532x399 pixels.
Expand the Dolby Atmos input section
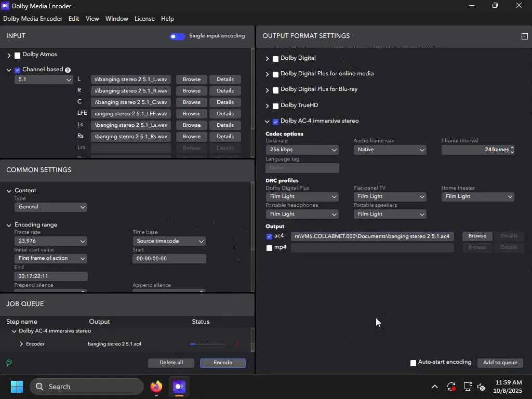[9, 55]
